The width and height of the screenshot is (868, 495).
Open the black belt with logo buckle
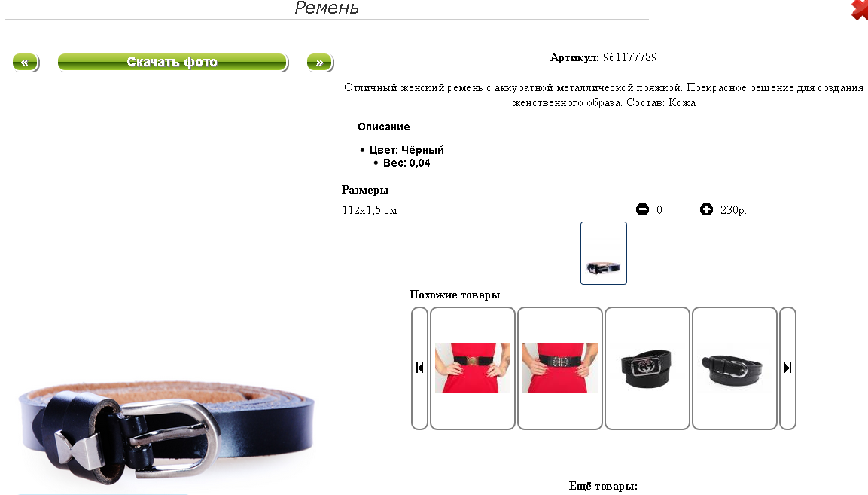coord(647,368)
